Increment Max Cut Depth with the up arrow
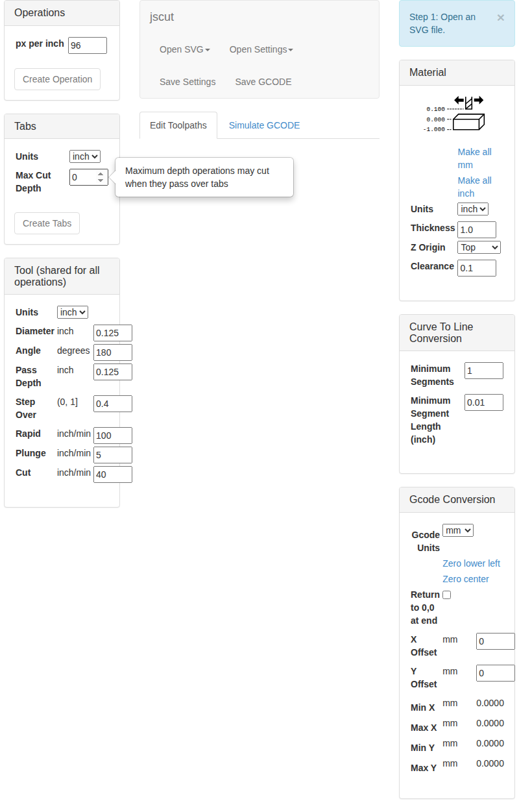519x812 pixels. tap(100, 173)
